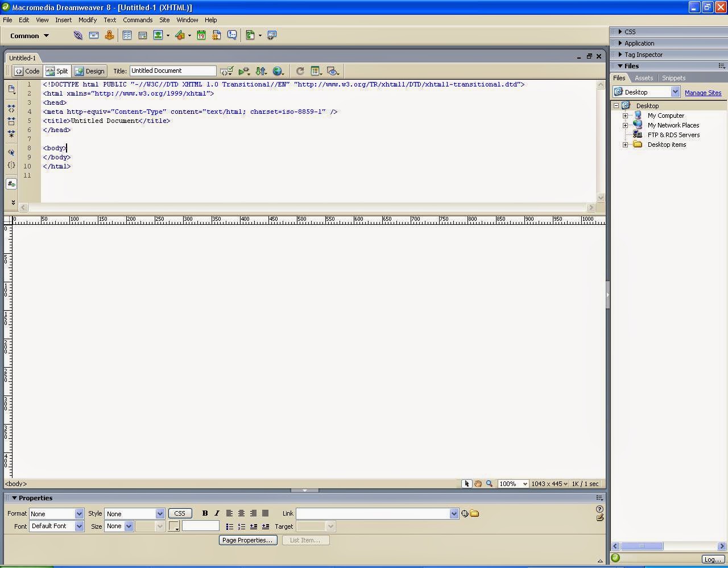The width and height of the screenshot is (728, 568).
Task: Browse for a link file with folder icon
Action: [x=474, y=513]
